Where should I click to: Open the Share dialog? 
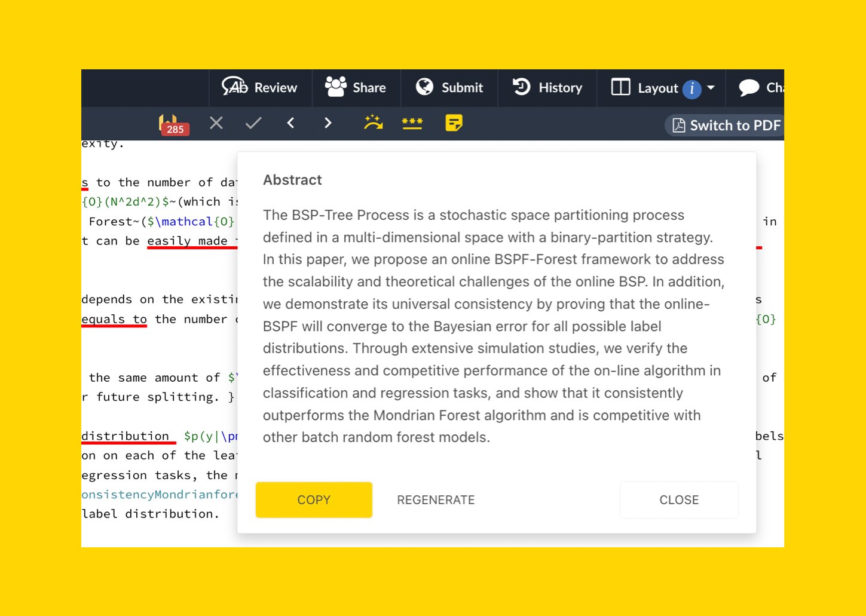(356, 88)
